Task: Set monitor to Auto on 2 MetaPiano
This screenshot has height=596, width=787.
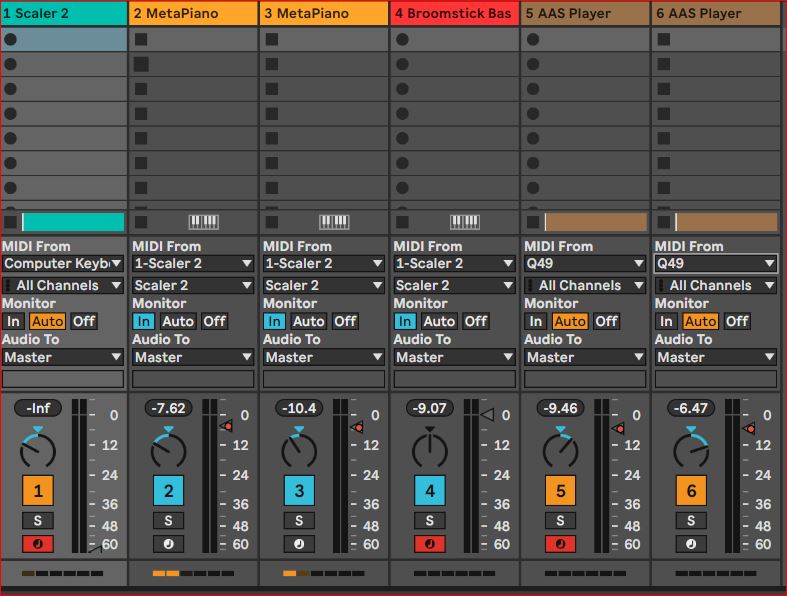Action: point(178,321)
